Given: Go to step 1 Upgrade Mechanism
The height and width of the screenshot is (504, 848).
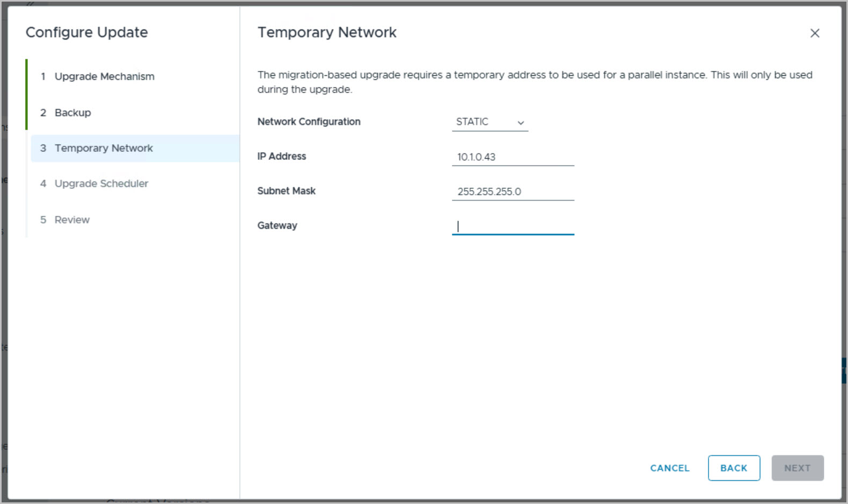Looking at the screenshot, I should coord(104,77).
